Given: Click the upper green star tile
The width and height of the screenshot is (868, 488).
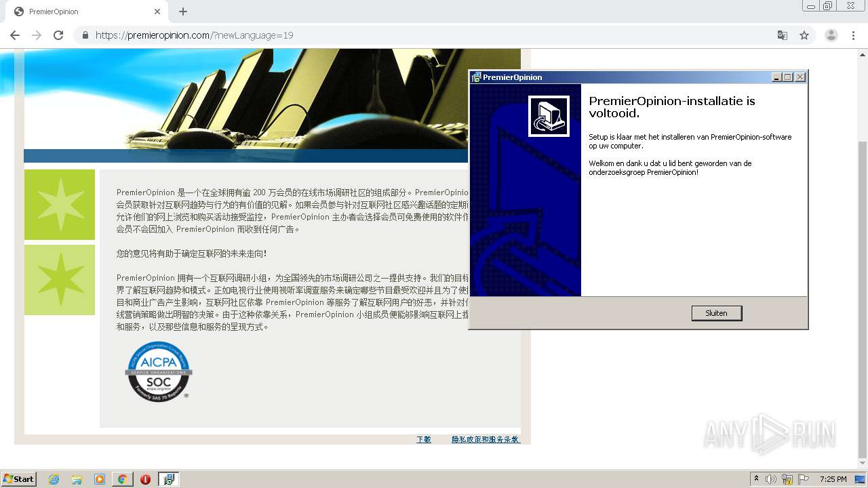Looking at the screenshot, I should click(60, 205).
